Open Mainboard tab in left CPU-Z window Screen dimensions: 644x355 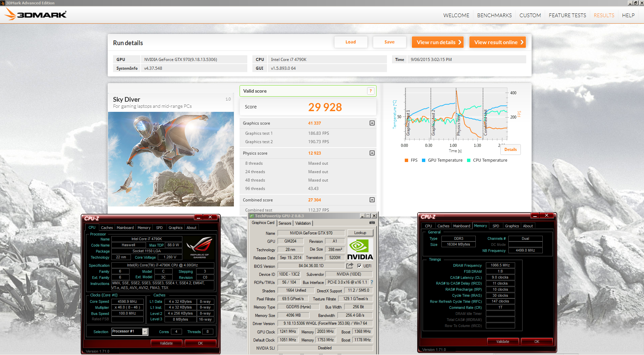(125, 228)
